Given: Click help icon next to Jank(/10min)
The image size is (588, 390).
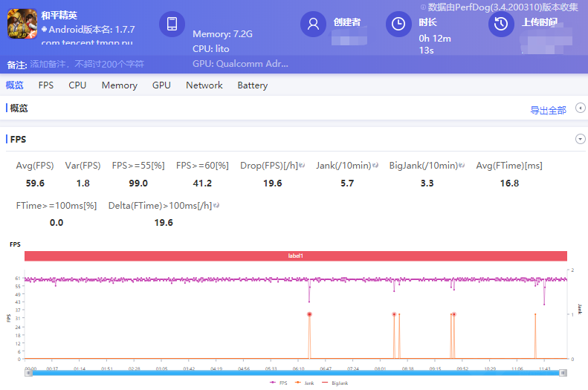Looking at the screenshot, I should (375, 165).
